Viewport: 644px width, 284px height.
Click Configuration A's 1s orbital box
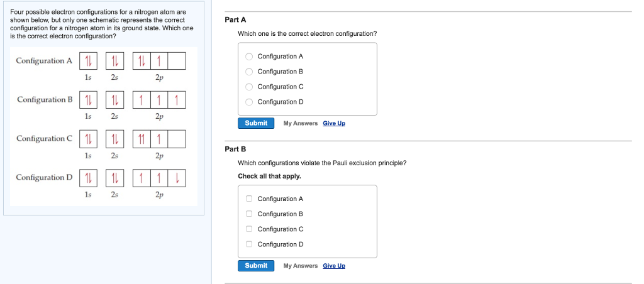click(x=89, y=61)
